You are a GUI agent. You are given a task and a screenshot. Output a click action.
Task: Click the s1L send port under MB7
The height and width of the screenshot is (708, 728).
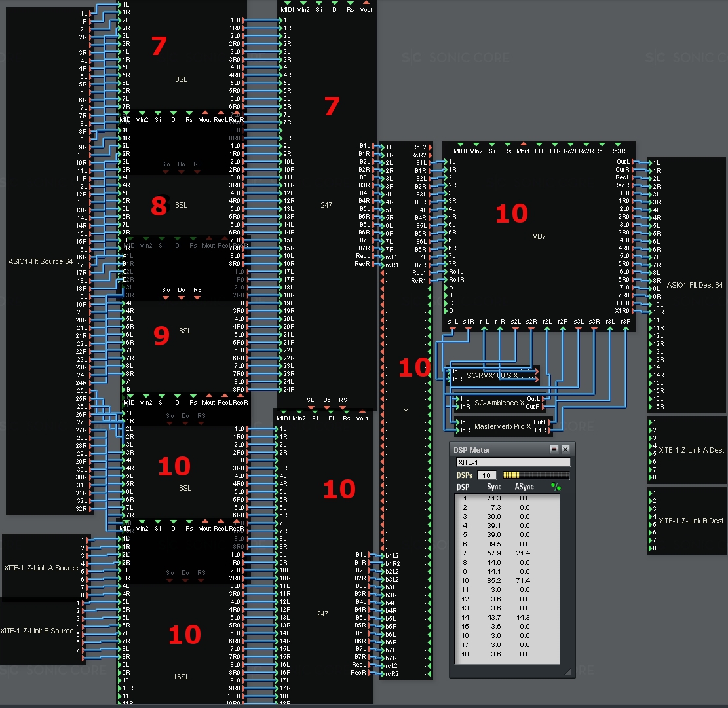[x=453, y=329]
